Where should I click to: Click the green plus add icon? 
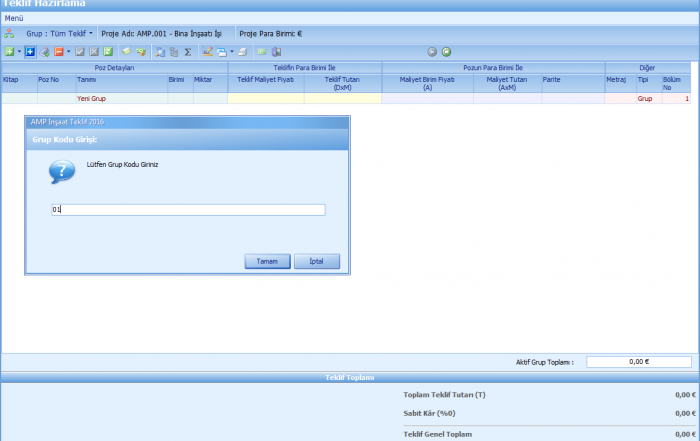click(x=9, y=51)
